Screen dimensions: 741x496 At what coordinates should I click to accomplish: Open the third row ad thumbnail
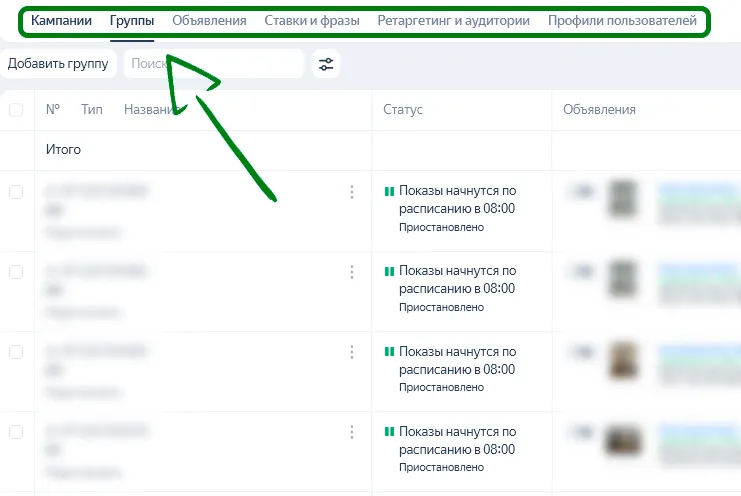(x=622, y=360)
